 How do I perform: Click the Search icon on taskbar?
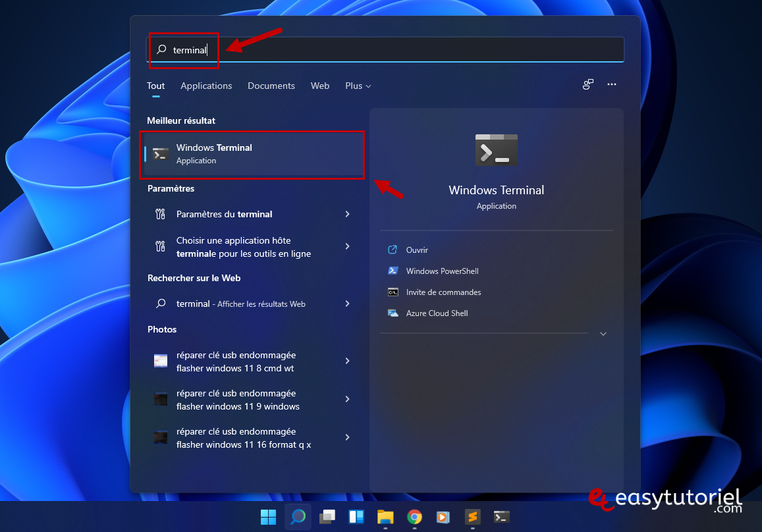click(298, 516)
